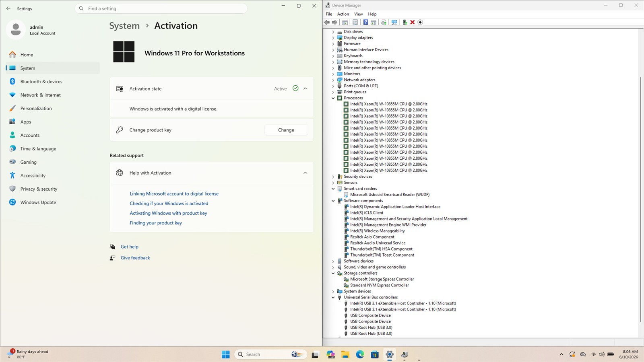
Task: Open Privacy & security in Settings sidebar
Action: (53, 189)
